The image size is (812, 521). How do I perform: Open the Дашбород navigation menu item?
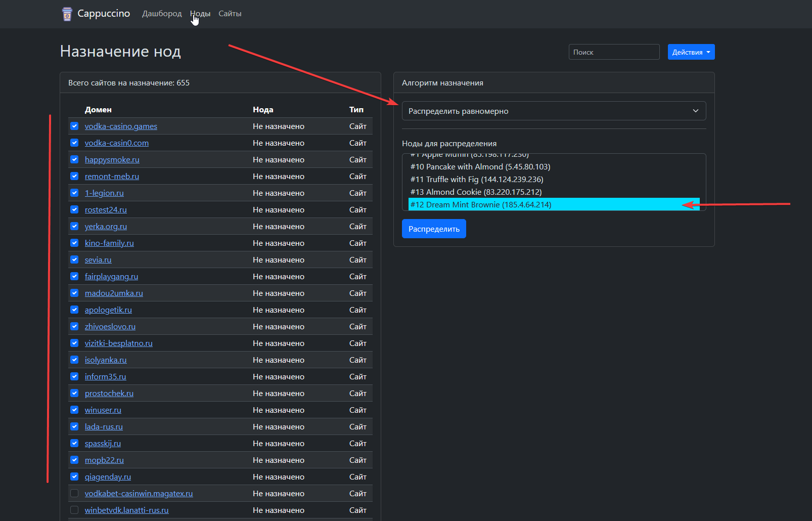point(162,14)
